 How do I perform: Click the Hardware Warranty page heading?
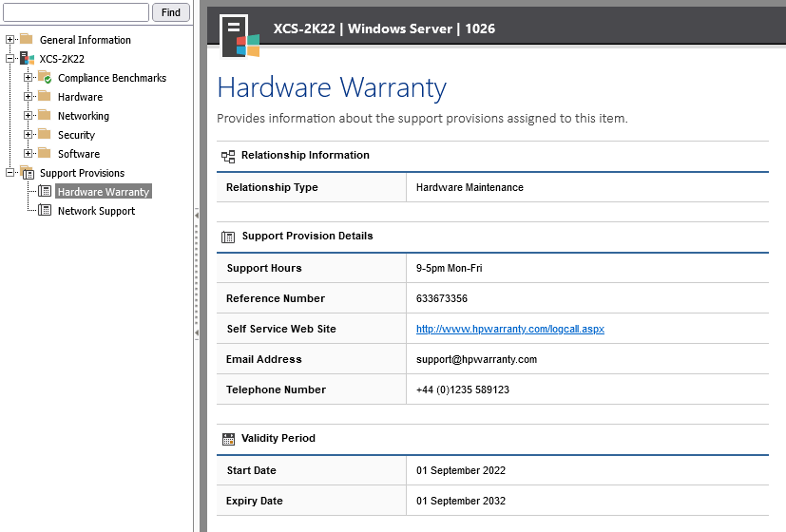(332, 87)
